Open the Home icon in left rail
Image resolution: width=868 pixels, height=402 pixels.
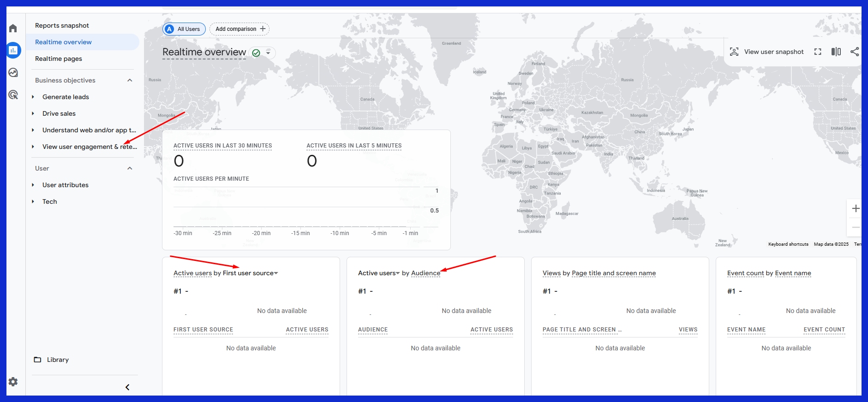point(13,29)
